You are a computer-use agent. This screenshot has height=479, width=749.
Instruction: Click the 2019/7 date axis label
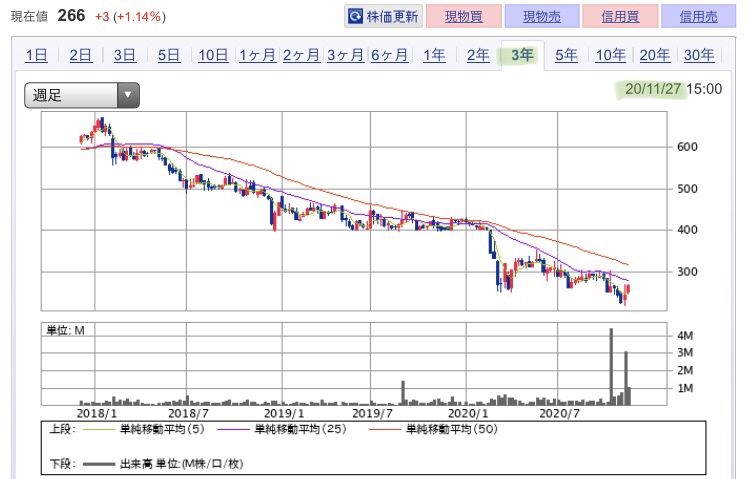[x=372, y=413]
